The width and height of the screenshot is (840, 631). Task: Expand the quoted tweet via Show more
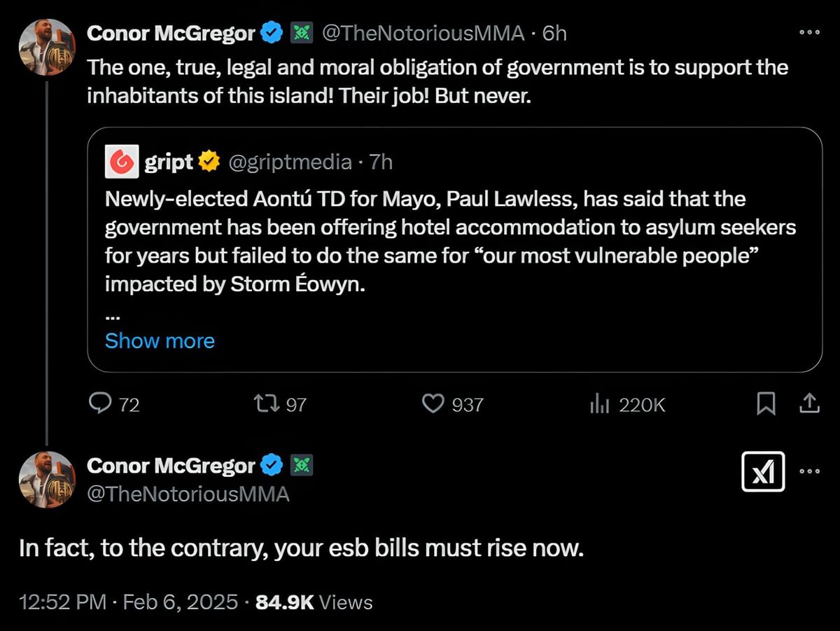tap(160, 341)
